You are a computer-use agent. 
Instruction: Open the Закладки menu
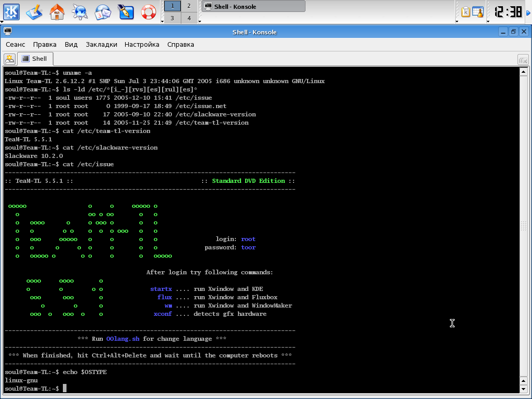(x=101, y=45)
